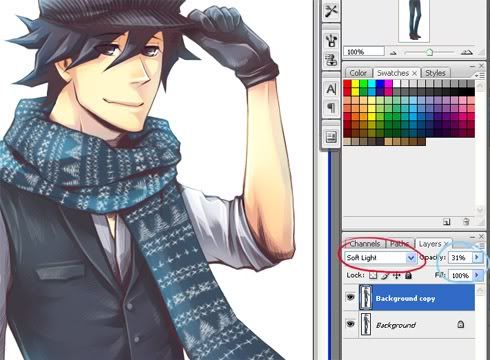
Task: Toggle lock image pixels
Action: tap(385, 275)
